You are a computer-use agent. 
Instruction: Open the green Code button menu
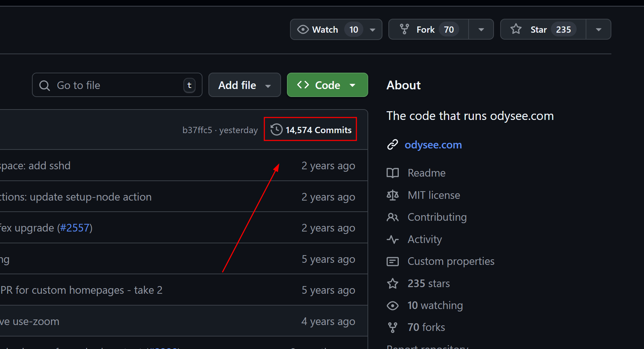tap(327, 85)
